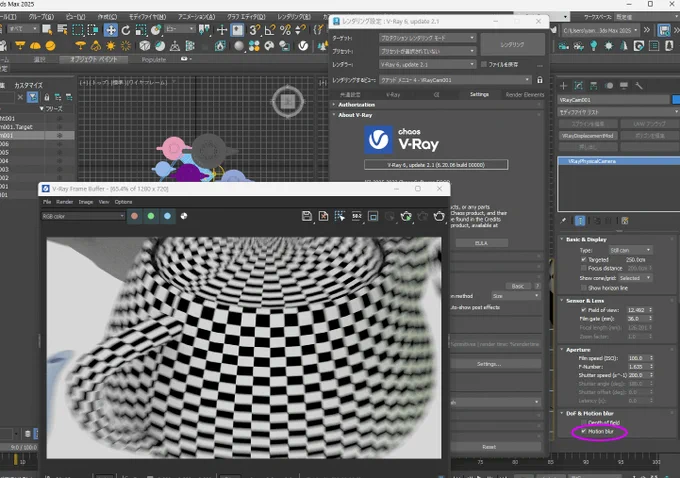Open the Display panel icon
The height and width of the screenshot is (478, 680).
(624, 86)
